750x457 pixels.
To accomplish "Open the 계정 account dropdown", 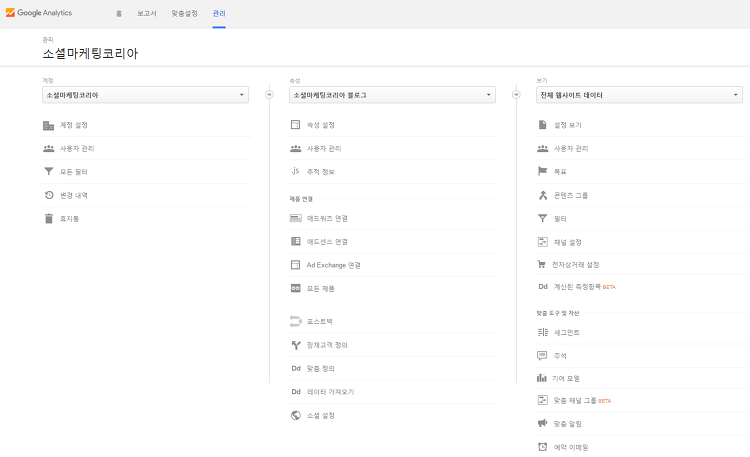I will (x=145, y=95).
